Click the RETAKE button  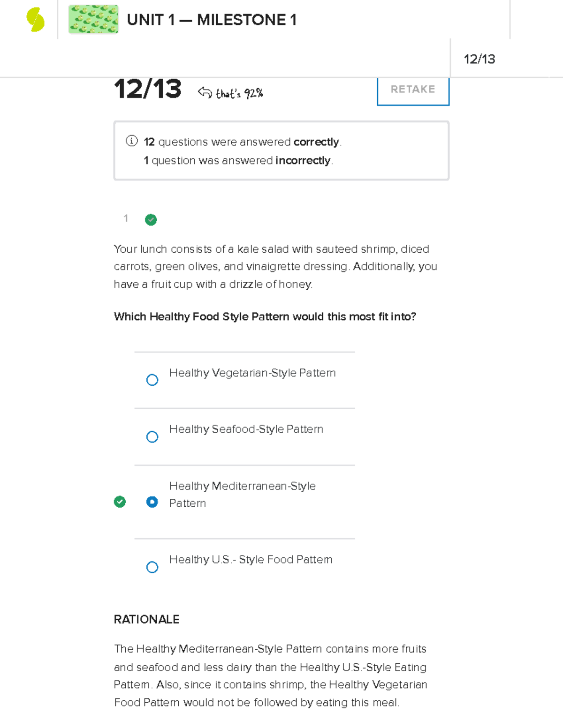(x=412, y=89)
